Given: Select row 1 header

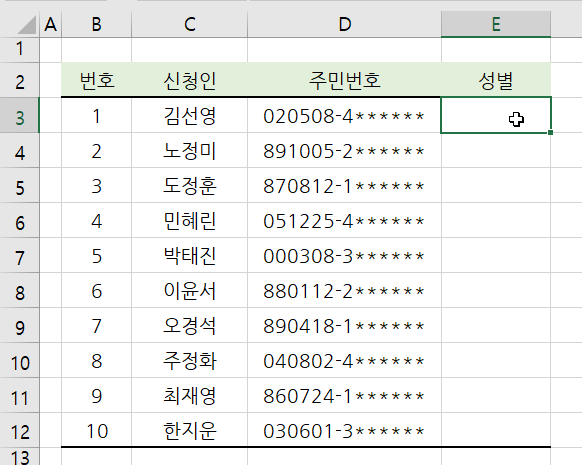Looking at the screenshot, I should click(x=19, y=49).
